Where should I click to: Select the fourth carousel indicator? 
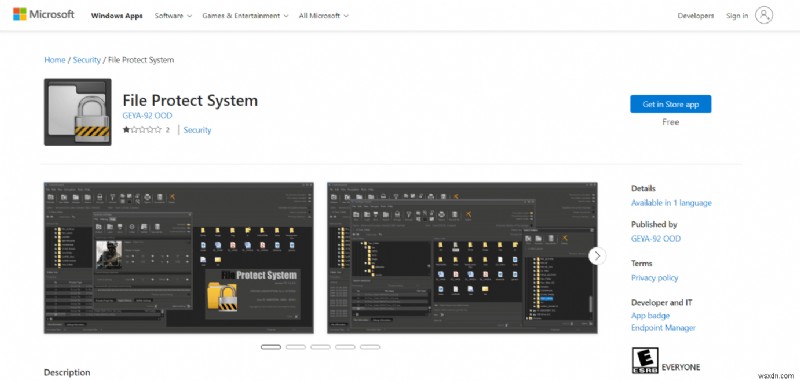coord(345,347)
